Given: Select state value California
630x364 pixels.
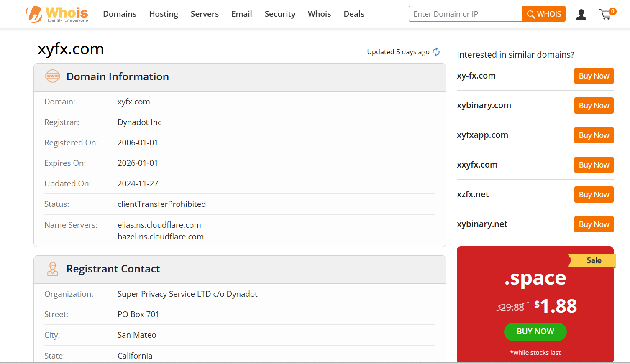Looking at the screenshot, I should 135,356.
